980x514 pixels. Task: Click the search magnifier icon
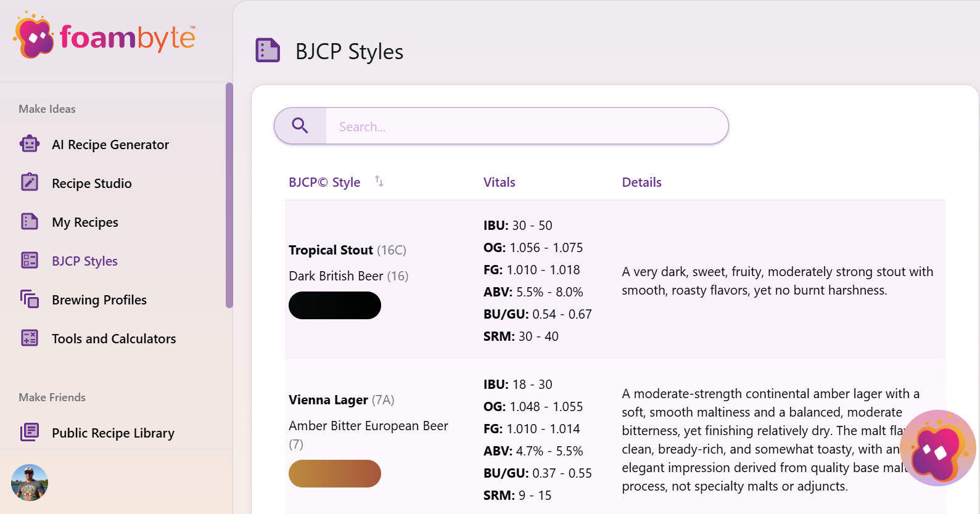click(x=300, y=126)
